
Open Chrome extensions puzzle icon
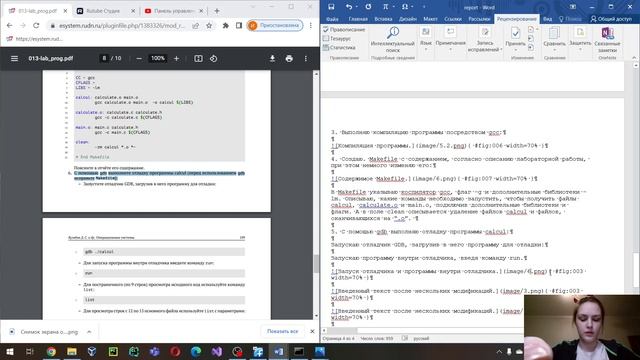coord(225,25)
